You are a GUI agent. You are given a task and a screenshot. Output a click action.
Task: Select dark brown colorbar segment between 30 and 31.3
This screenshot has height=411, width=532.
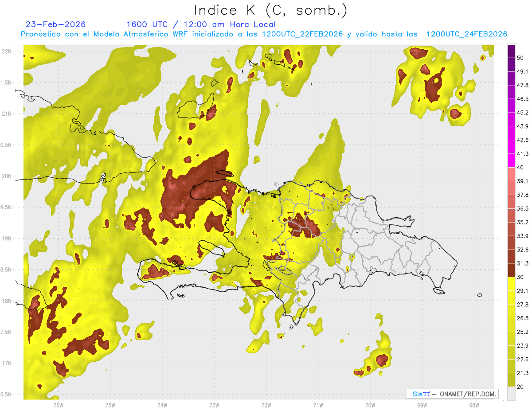[x=512, y=270]
